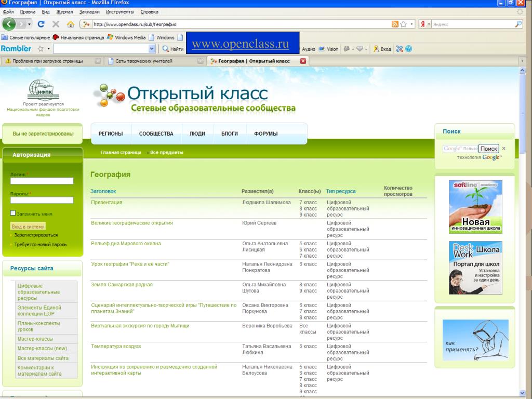Open Мастер-классы (new) sidebar link
The image size is (532, 399).
[43, 348]
